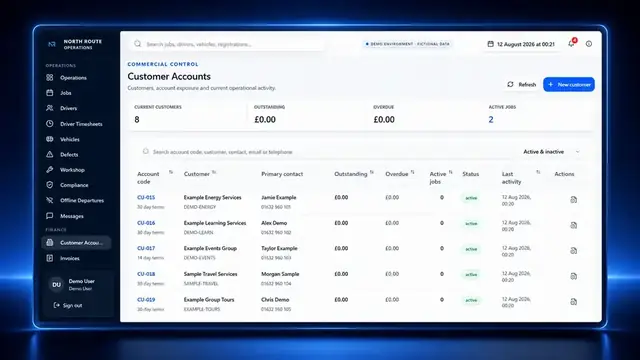Open the CU-017 account link

(146, 248)
